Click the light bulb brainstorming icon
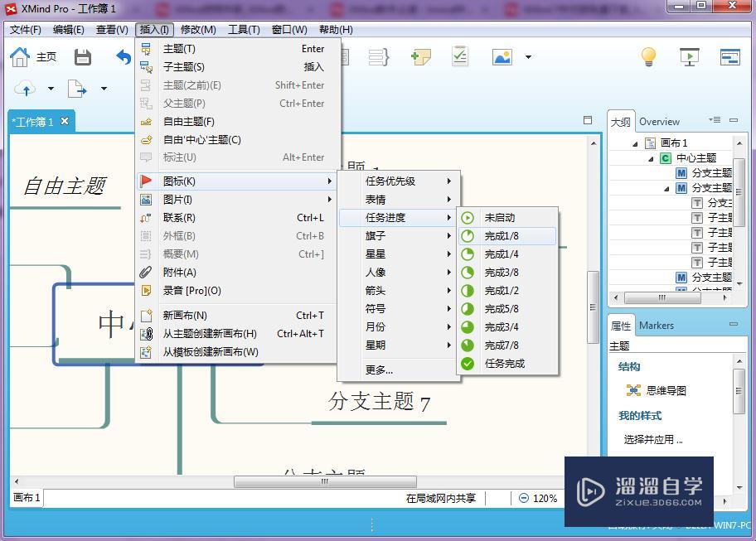Viewport: 756px width, 541px height. [x=648, y=57]
